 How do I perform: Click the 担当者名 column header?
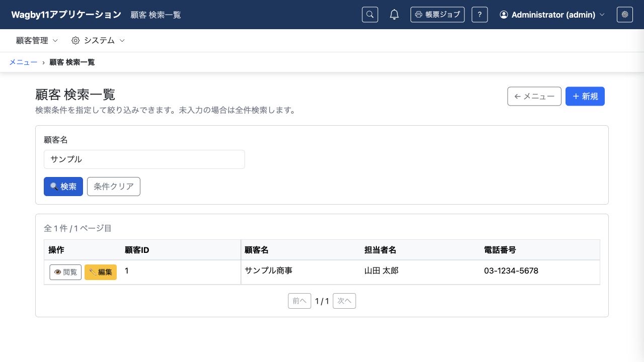(x=420, y=250)
